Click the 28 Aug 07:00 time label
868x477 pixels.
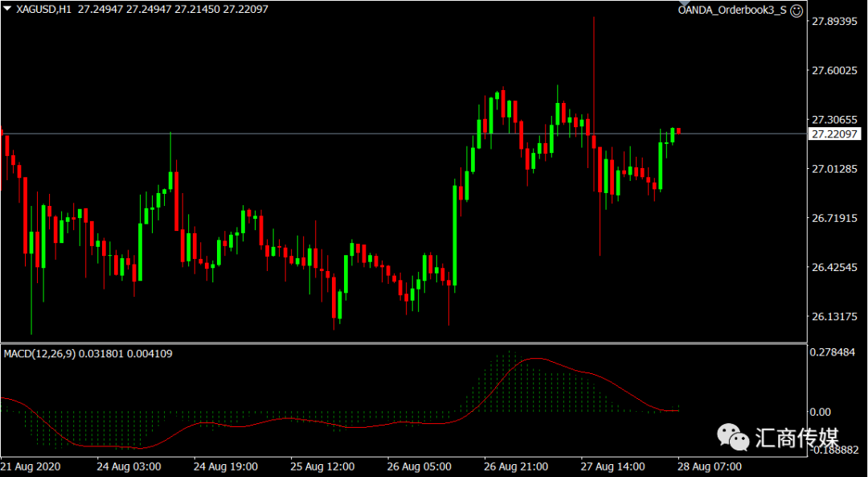(x=710, y=466)
